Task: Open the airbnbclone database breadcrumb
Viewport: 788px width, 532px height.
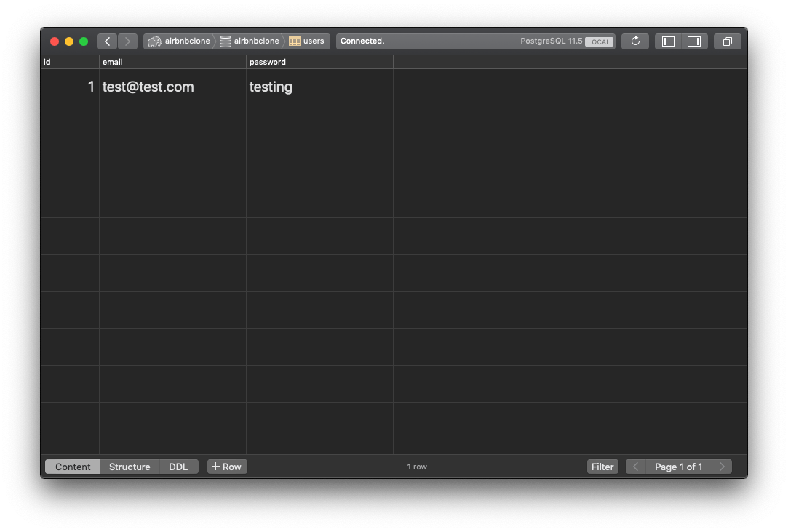Action: [250, 41]
